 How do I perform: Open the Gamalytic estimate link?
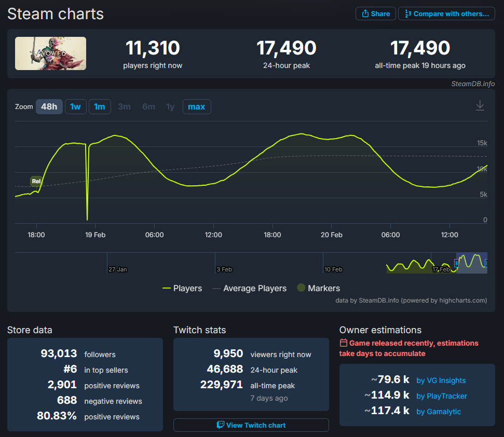pos(439,412)
